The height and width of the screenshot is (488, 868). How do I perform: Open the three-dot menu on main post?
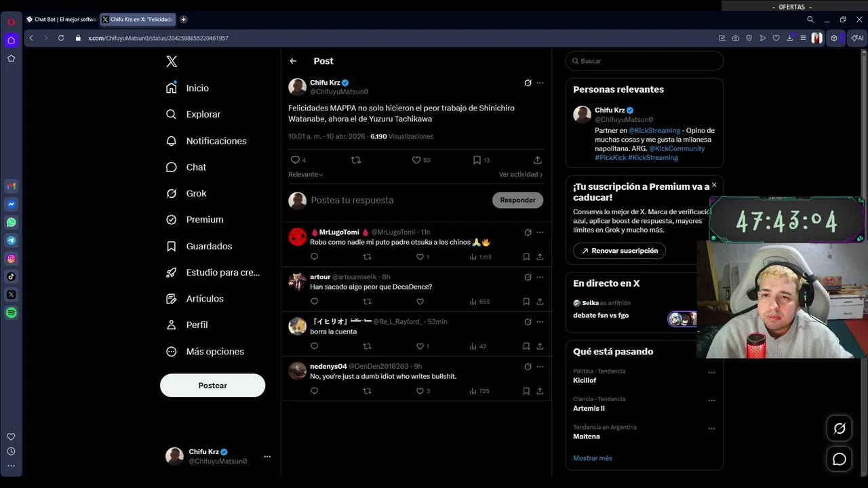[x=540, y=83]
